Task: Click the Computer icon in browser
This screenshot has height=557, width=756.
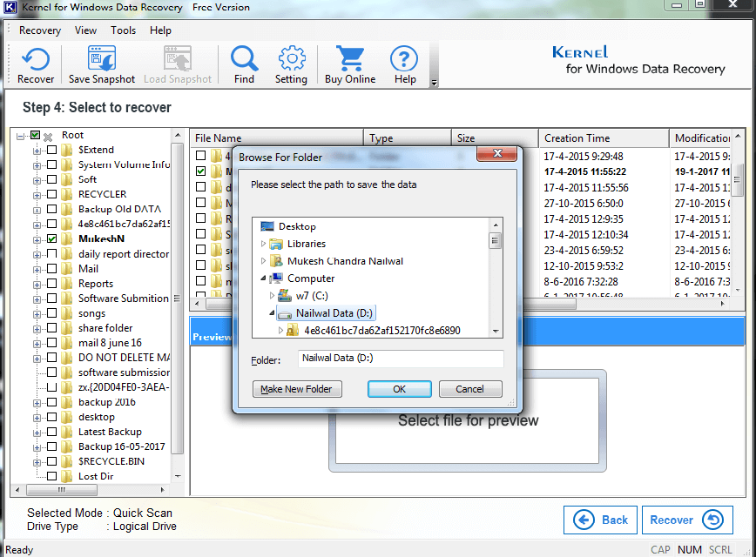Action: 276,278
